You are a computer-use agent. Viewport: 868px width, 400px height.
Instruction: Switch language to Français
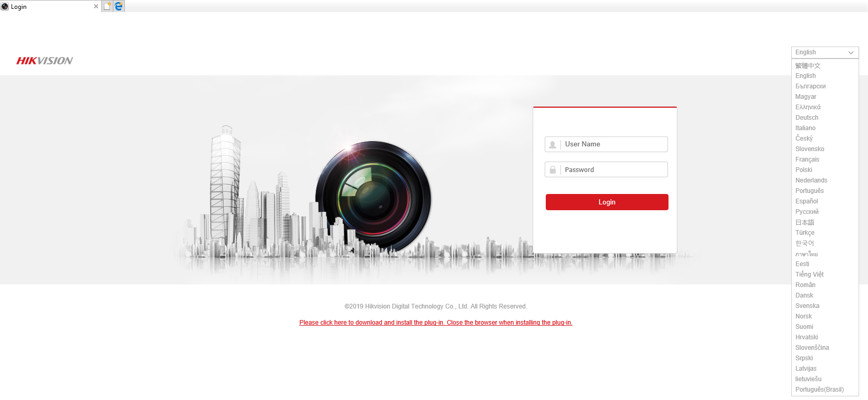(807, 159)
